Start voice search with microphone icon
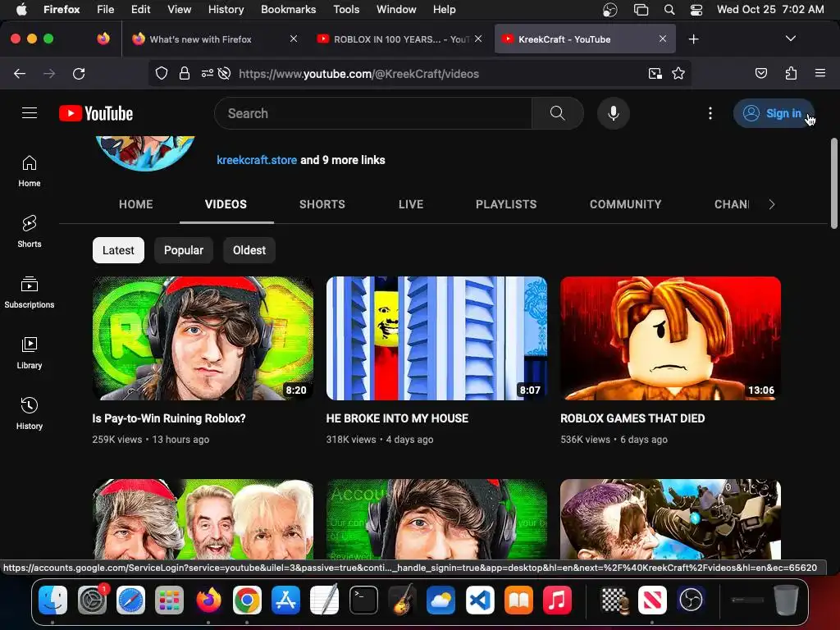This screenshot has width=840, height=630. (x=614, y=113)
